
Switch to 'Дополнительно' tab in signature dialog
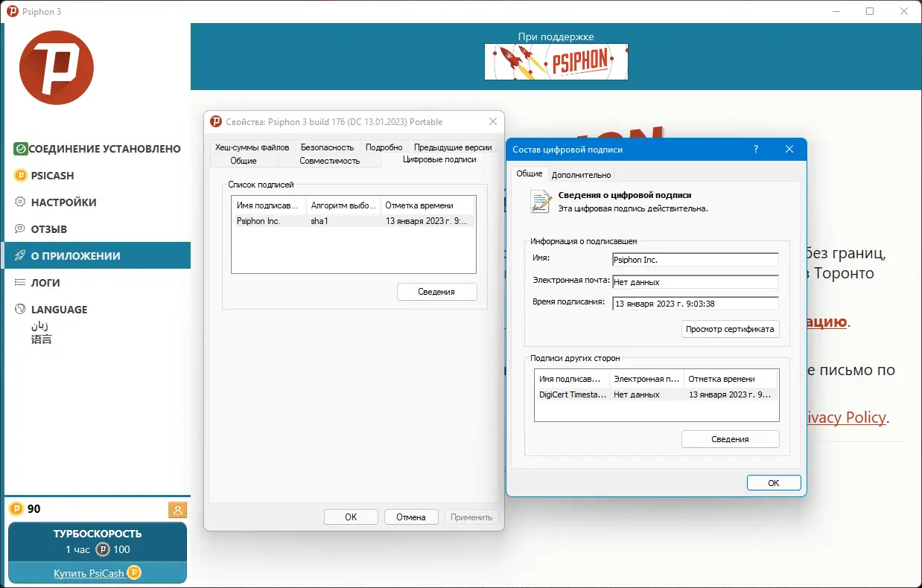582,175
